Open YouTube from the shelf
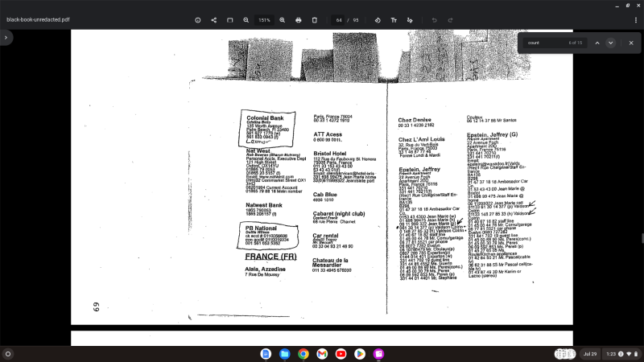Image resolution: width=644 pixels, height=362 pixels. (x=341, y=354)
